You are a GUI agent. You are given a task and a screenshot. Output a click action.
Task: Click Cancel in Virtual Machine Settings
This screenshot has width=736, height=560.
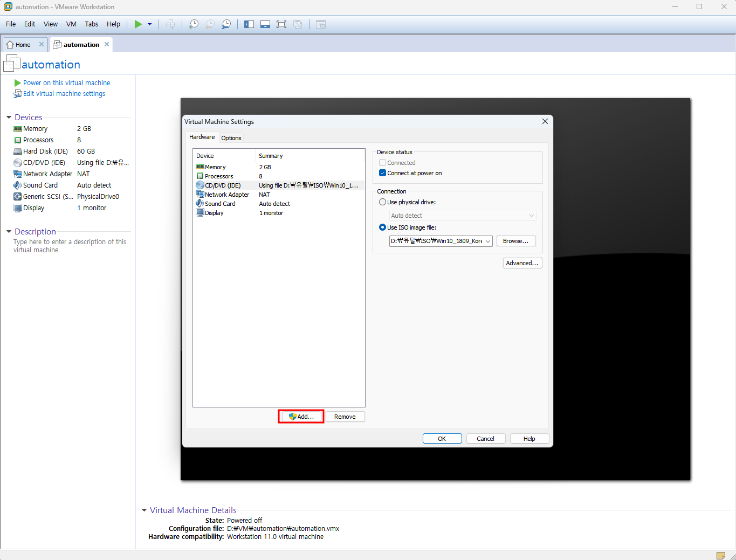point(486,439)
